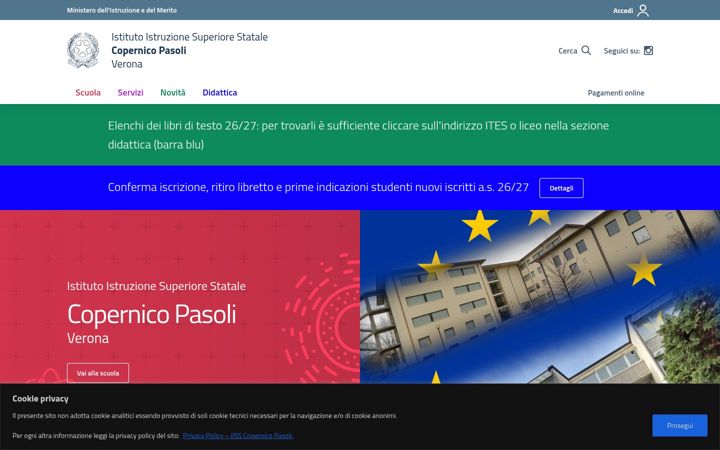Screen dimensions: 720x450
Task: Click the Vai alla scuola button
Action: click(x=98, y=373)
